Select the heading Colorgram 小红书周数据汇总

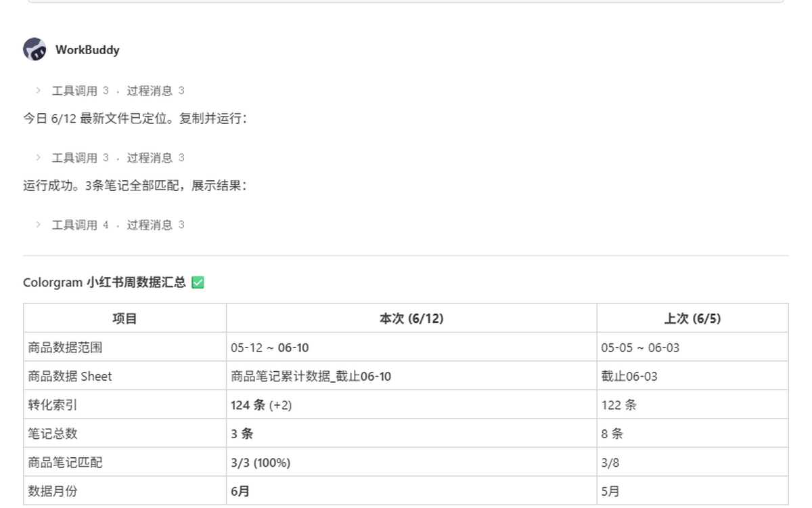[104, 282]
